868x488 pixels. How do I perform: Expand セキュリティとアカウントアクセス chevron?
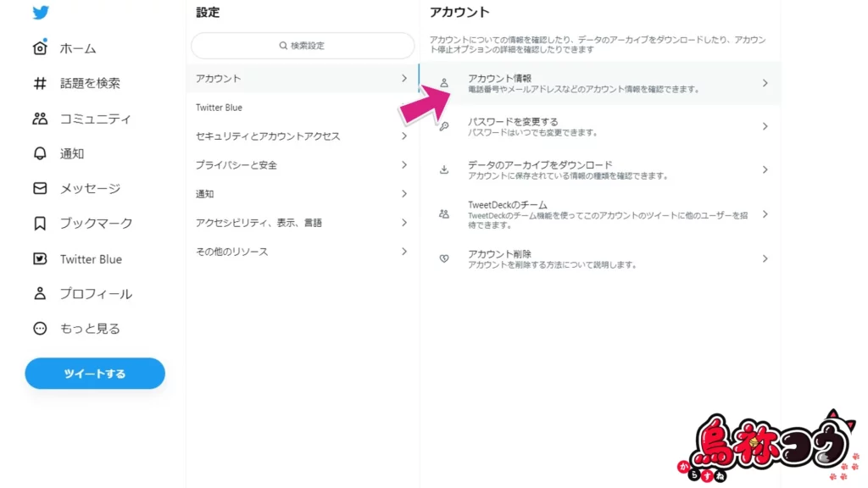coord(404,136)
